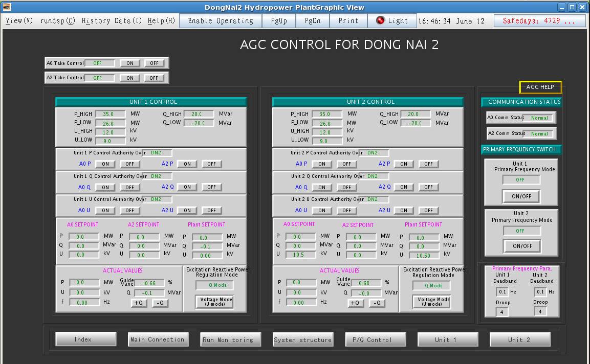Go to the Main Connection page
590x364 pixels.
coord(157,339)
